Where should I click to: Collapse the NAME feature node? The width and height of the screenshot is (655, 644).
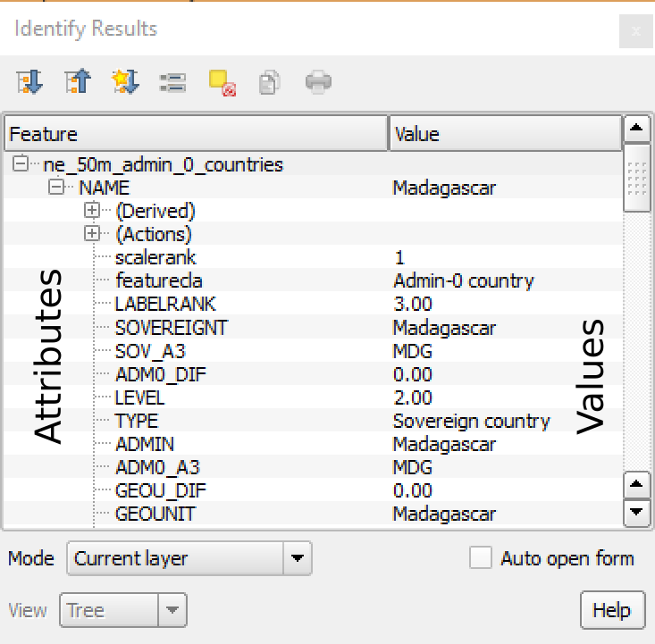coord(56,188)
